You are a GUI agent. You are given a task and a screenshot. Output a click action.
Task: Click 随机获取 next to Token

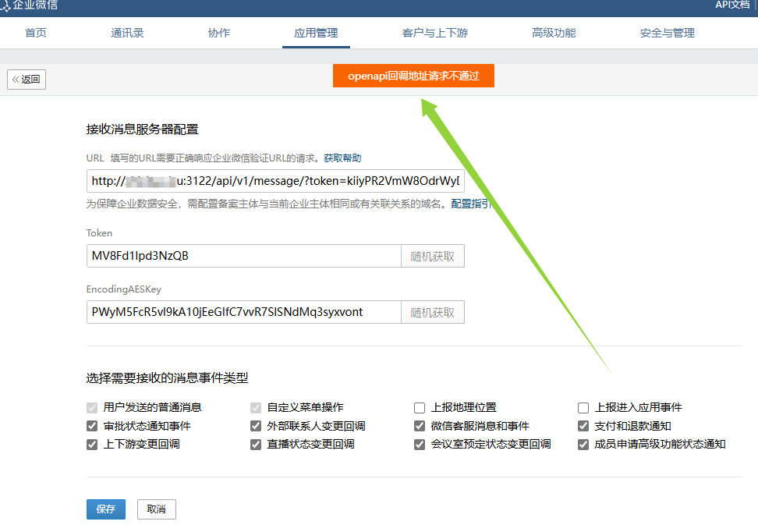pos(433,256)
